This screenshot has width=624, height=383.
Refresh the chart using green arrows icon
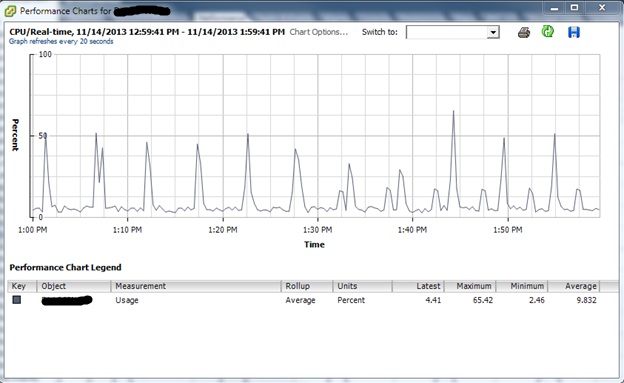pos(548,31)
